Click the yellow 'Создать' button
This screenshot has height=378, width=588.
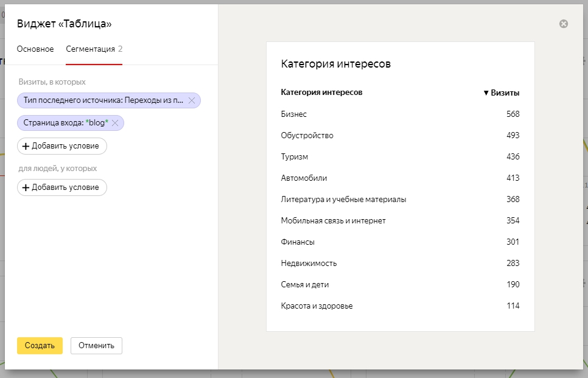[x=40, y=346]
